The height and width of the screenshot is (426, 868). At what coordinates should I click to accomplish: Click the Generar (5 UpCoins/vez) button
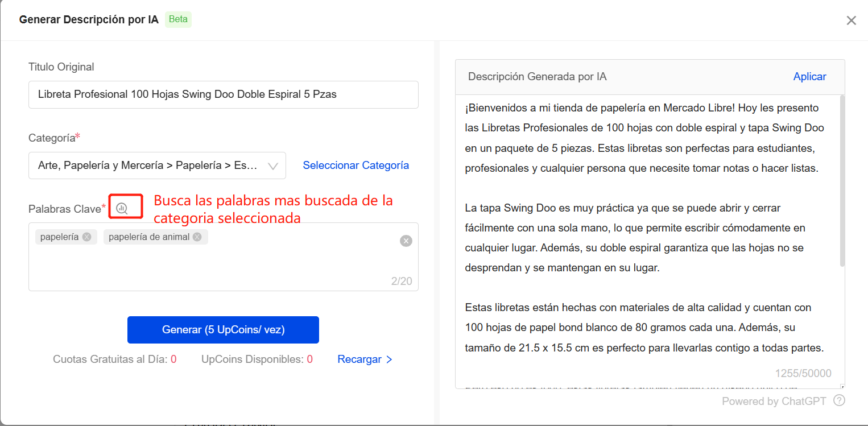223,330
